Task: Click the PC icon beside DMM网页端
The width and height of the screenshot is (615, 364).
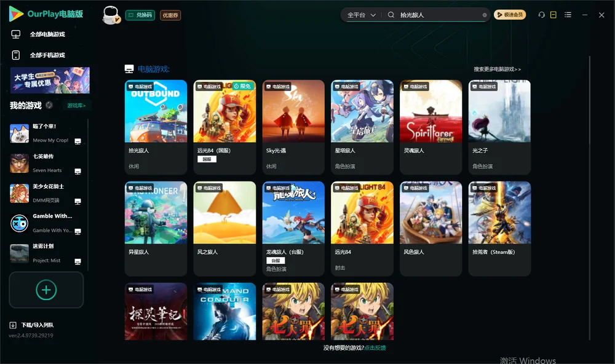Action: (77, 201)
